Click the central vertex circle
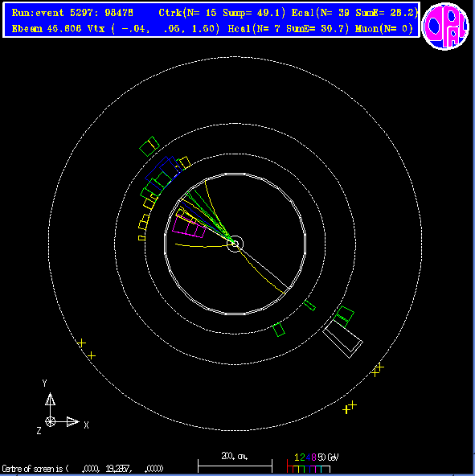The width and height of the screenshot is (475, 476). pyautogui.click(x=235, y=244)
